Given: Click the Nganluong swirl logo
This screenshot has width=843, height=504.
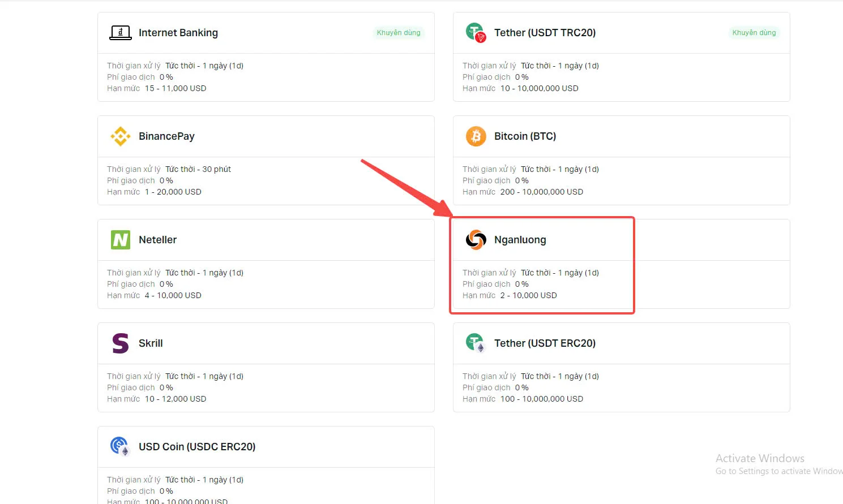Looking at the screenshot, I should (476, 240).
